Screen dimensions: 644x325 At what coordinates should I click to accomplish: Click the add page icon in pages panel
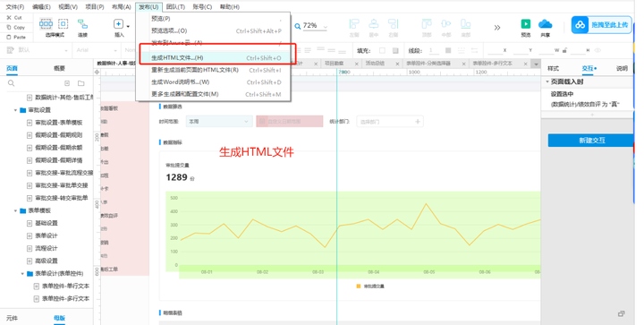point(67,83)
